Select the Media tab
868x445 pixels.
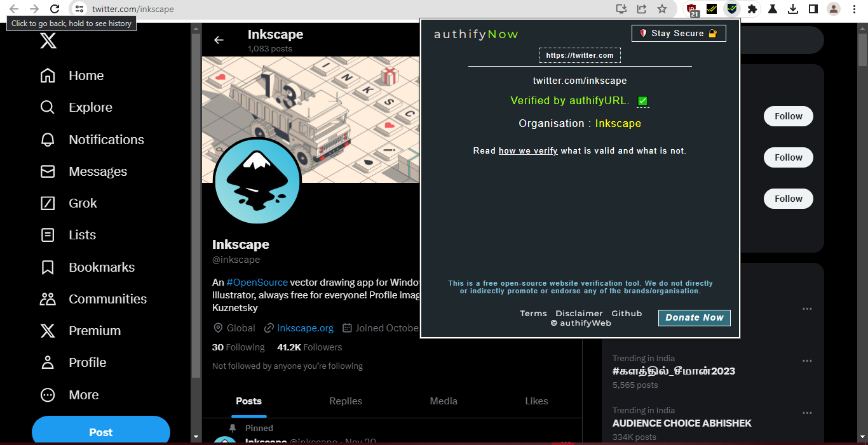[x=444, y=401]
